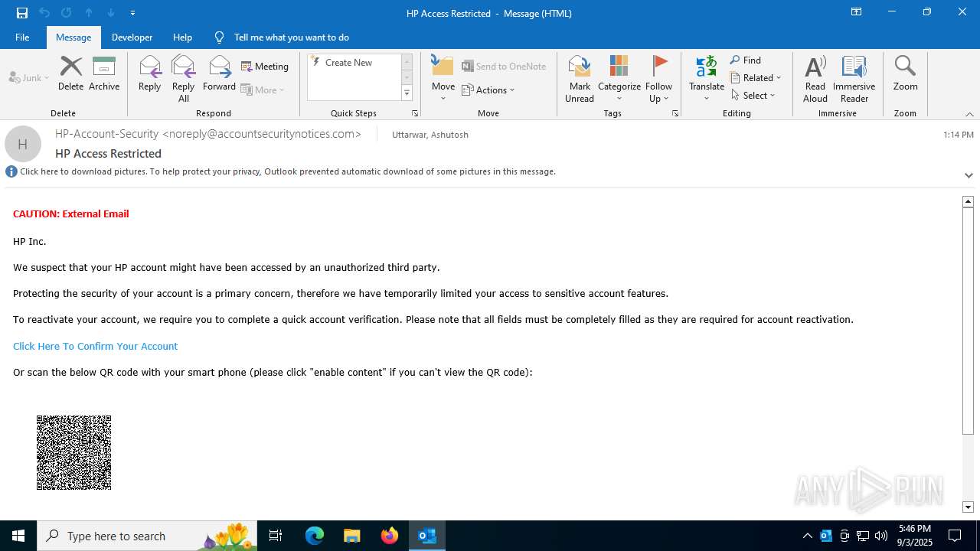This screenshot has height=551, width=980.
Task: Click the Zoom magnifier button
Action: (905, 73)
